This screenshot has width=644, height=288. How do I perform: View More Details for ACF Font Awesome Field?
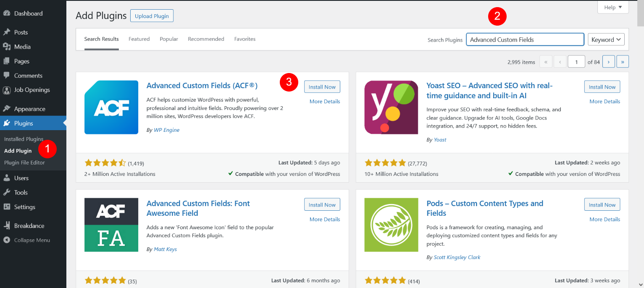(x=325, y=219)
